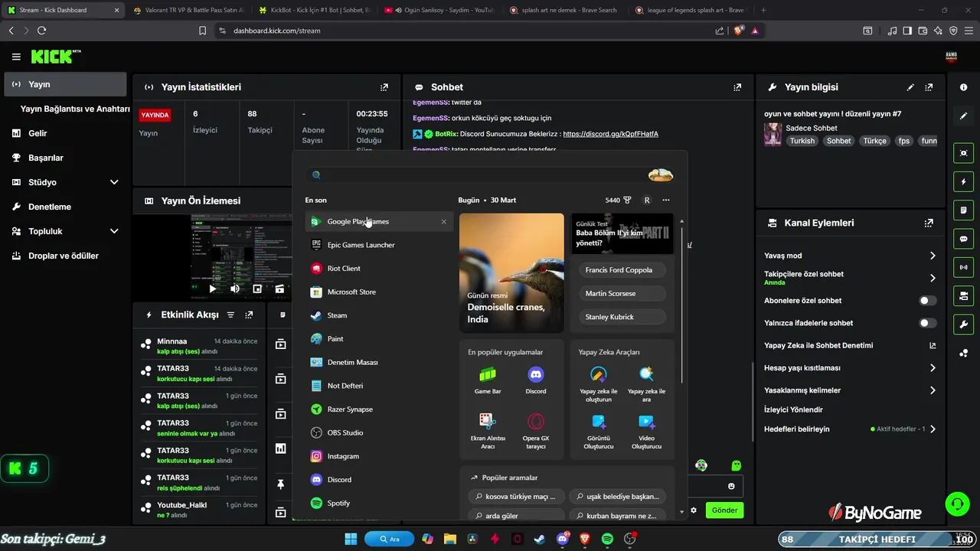Pop out the Yayın İstatistikleri panel
Image resolution: width=980 pixels, height=551 pixels.
tap(384, 88)
